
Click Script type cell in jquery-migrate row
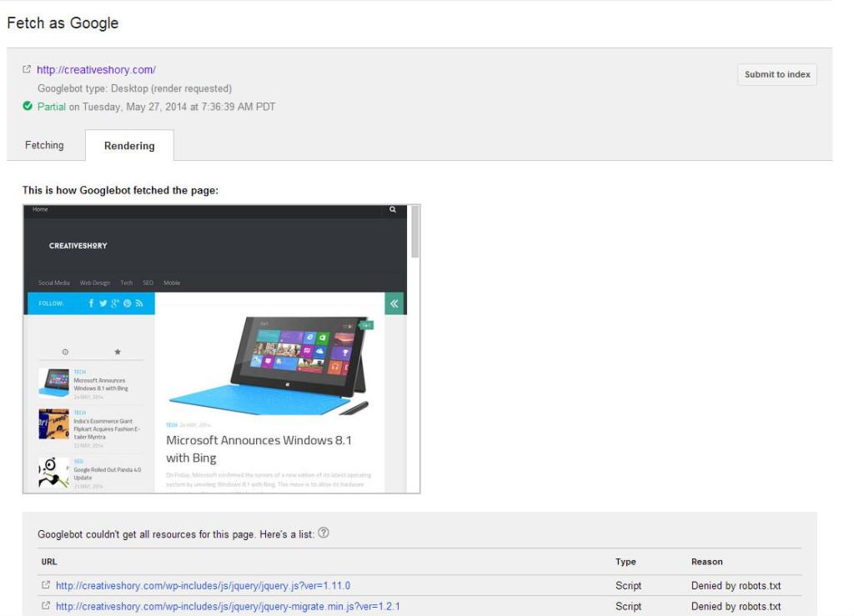[629, 606]
